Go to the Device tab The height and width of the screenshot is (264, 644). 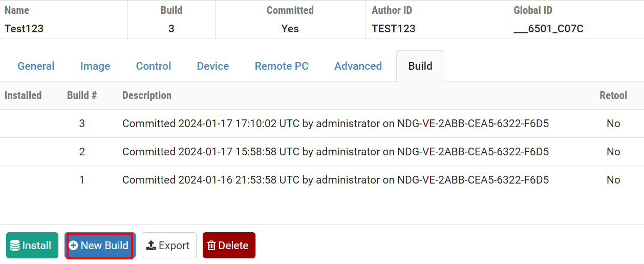tap(213, 66)
